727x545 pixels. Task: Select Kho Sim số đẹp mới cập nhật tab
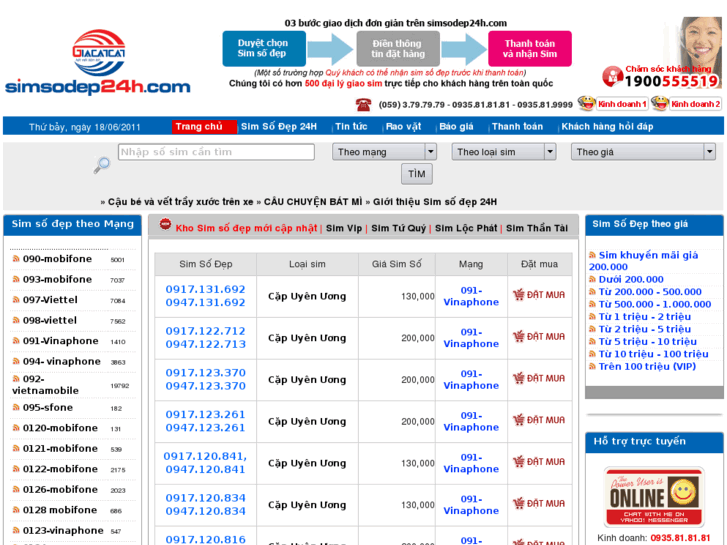246,228
